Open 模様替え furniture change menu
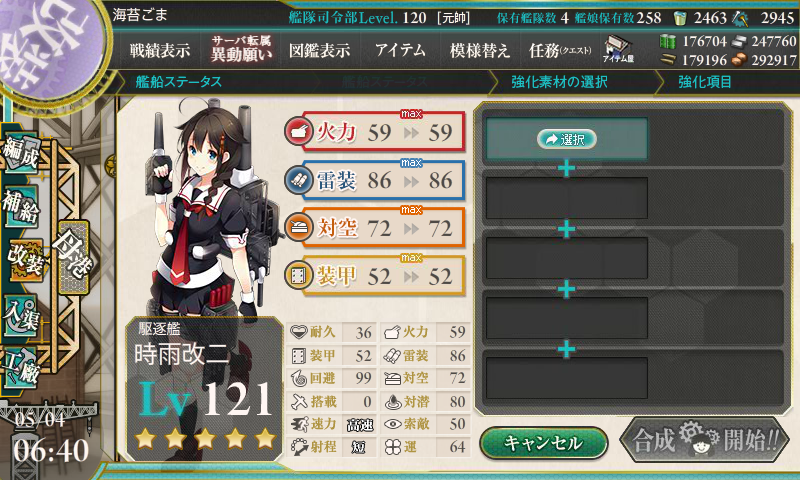 [480, 50]
